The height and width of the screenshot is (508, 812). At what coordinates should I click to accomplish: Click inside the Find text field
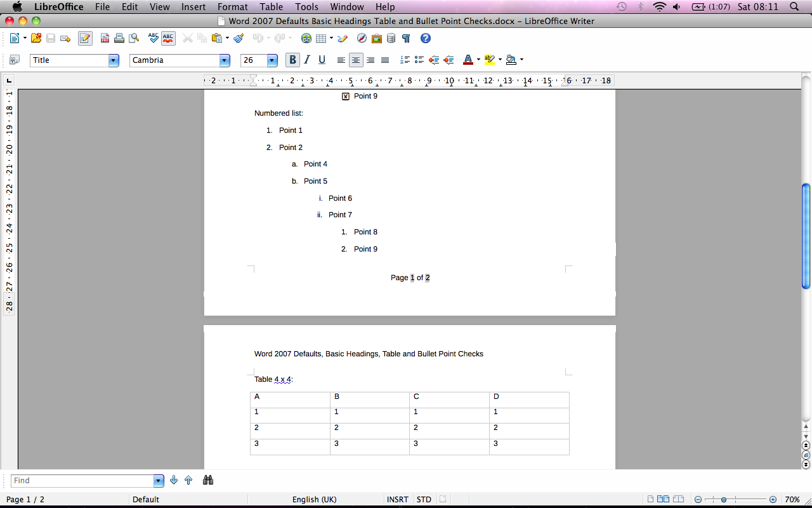(82, 481)
